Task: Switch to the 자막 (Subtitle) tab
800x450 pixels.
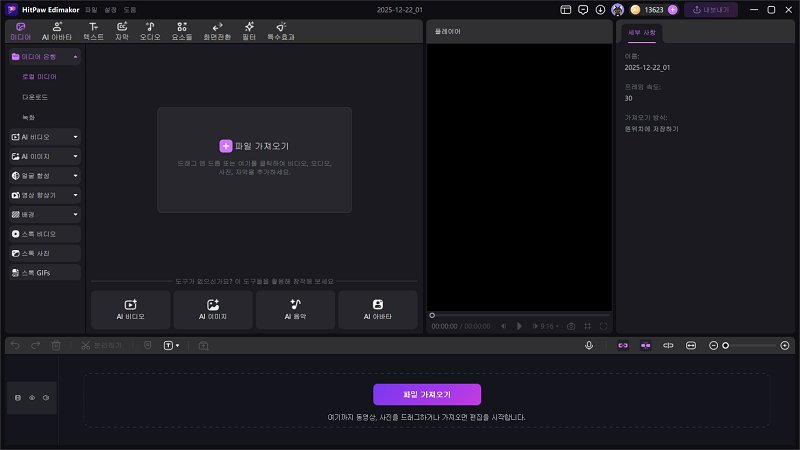Action: click(122, 31)
